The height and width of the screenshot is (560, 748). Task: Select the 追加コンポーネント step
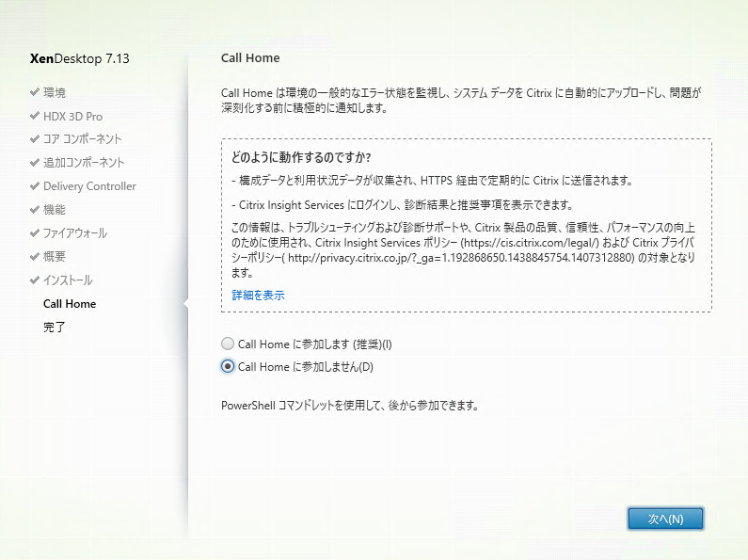click(84, 162)
